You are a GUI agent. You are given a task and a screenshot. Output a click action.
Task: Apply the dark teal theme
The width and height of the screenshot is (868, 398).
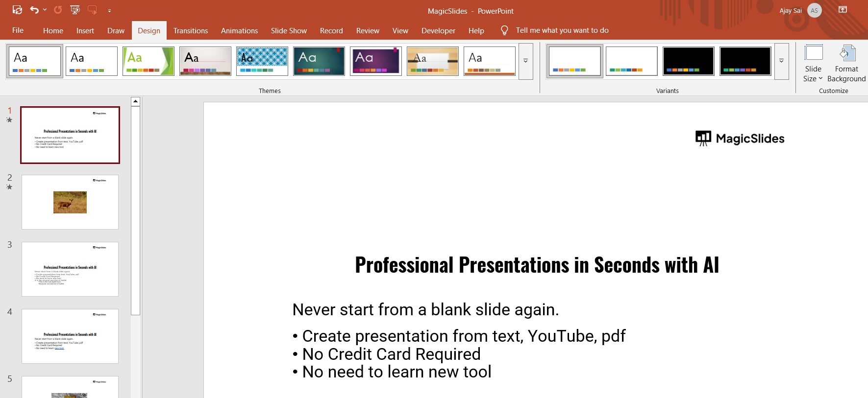point(319,61)
